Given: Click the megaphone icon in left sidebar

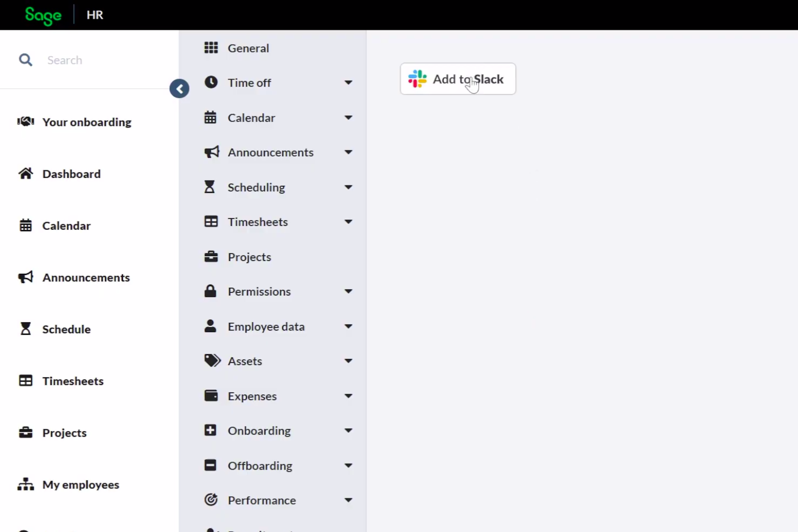Looking at the screenshot, I should [x=25, y=278].
